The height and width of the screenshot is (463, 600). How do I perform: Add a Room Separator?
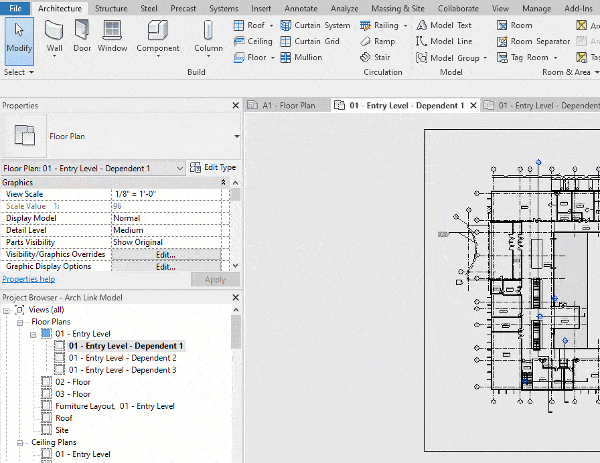pos(533,41)
